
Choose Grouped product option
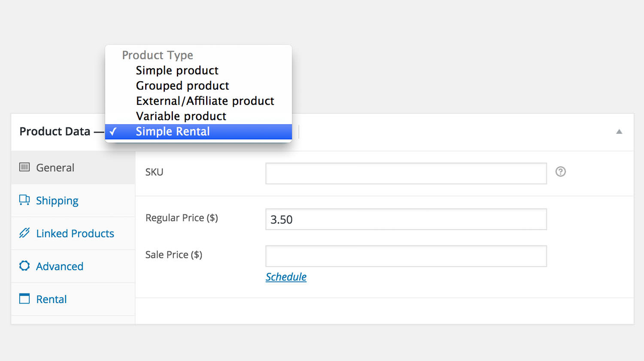198,86
